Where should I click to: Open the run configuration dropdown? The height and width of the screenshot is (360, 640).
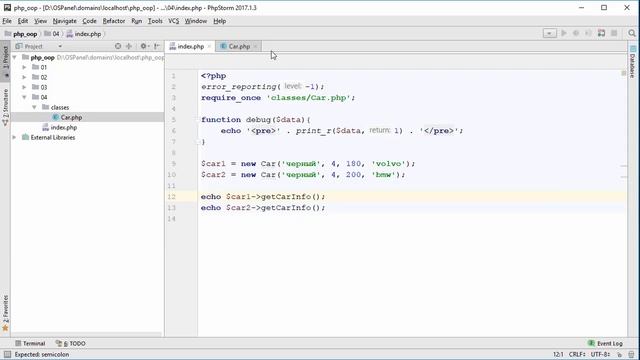coord(549,33)
